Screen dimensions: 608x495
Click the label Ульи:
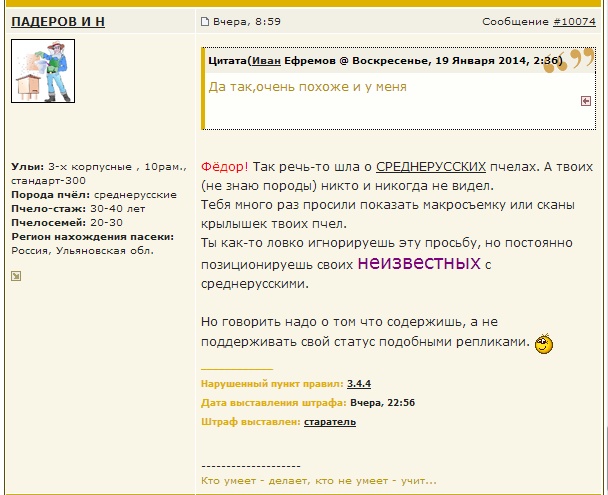click(28, 167)
